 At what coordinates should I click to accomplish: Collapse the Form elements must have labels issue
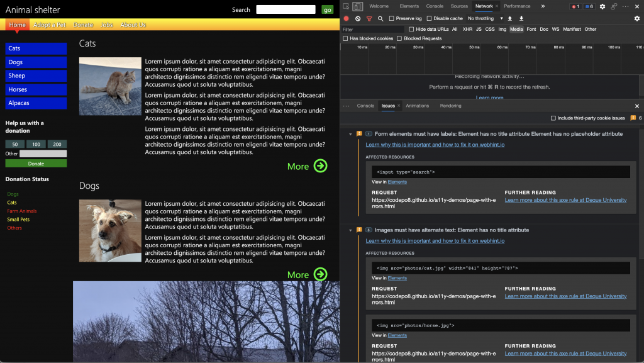[x=350, y=134]
